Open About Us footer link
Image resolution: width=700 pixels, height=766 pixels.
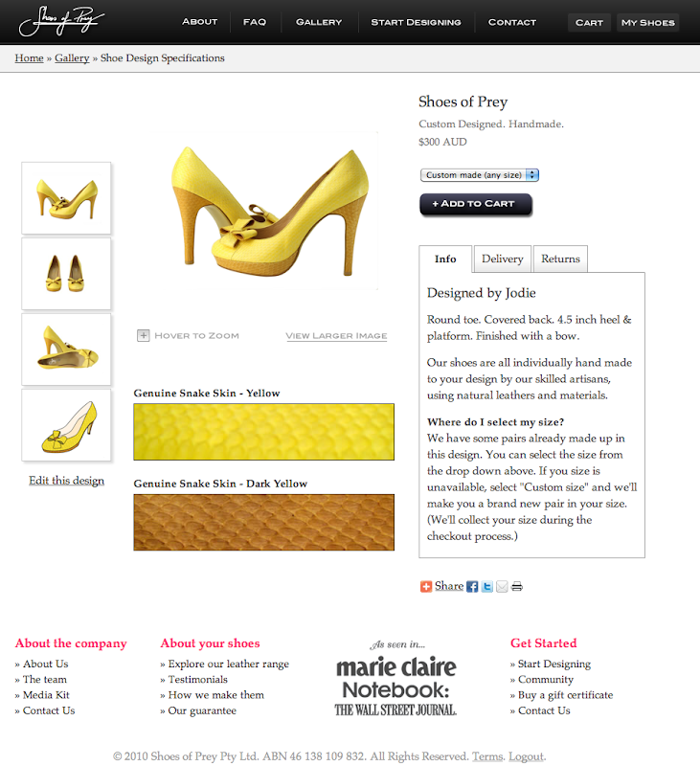pyautogui.click(x=45, y=664)
